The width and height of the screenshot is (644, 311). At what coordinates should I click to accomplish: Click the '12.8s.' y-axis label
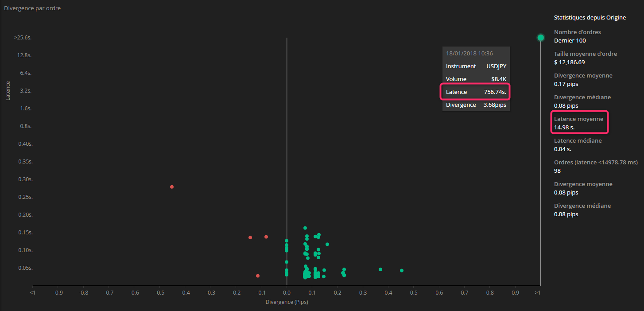[x=24, y=55]
